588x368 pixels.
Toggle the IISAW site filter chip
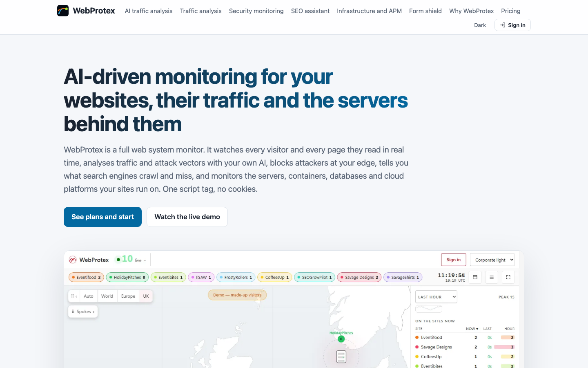pyautogui.click(x=201, y=277)
